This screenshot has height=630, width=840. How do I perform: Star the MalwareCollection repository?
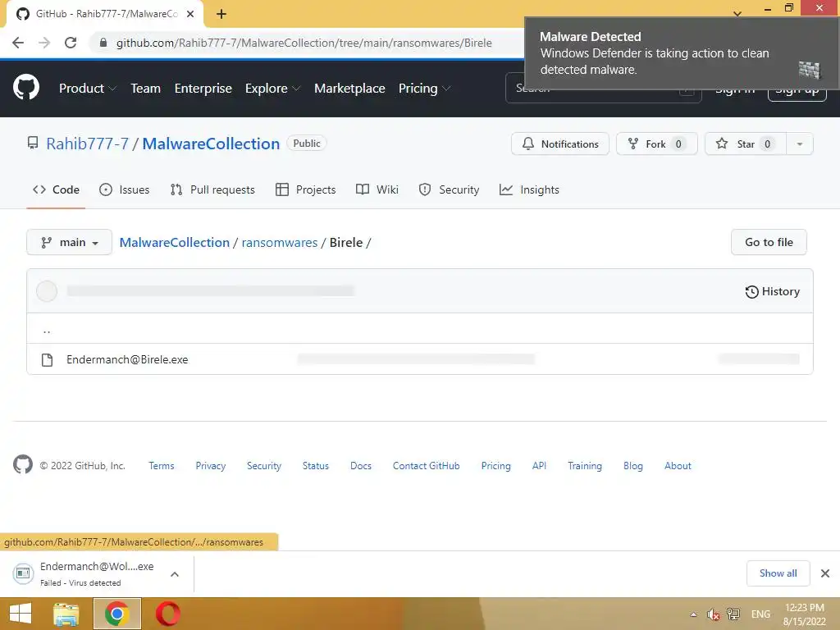pyautogui.click(x=746, y=144)
